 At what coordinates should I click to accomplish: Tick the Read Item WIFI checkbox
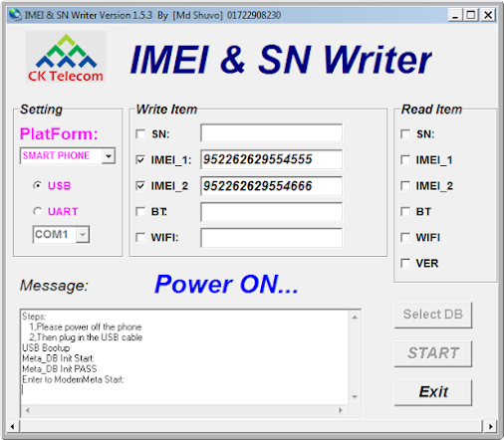pyautogui.click(x=405, y=238)
